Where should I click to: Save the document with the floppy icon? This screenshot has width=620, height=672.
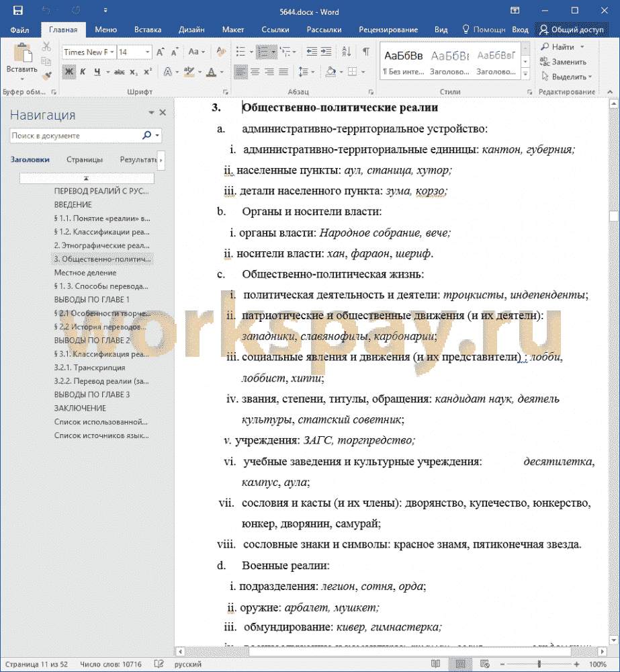tap(17, 10)
